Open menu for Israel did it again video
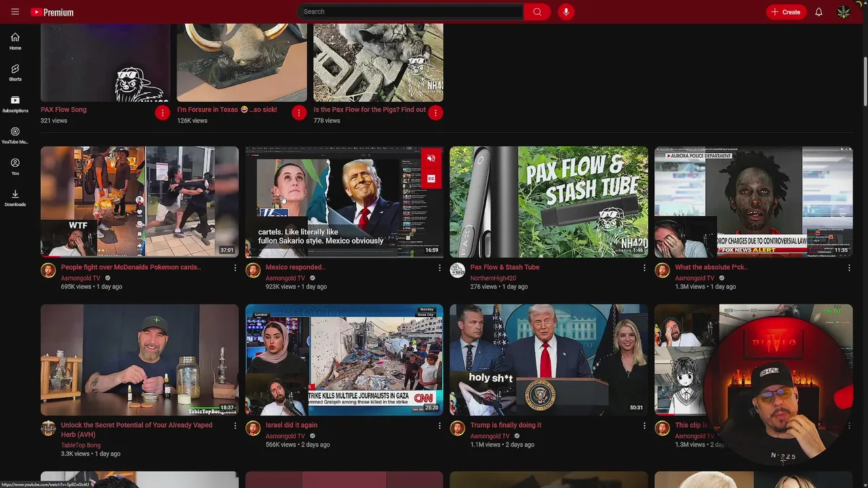The height and width of the screenshot is (488, 868). [439, 426]
